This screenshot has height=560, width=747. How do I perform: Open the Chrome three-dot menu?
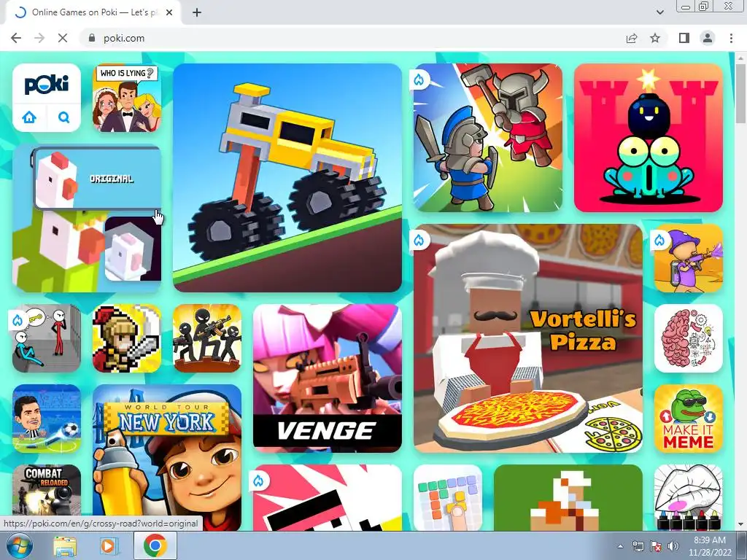coord(731,38)
